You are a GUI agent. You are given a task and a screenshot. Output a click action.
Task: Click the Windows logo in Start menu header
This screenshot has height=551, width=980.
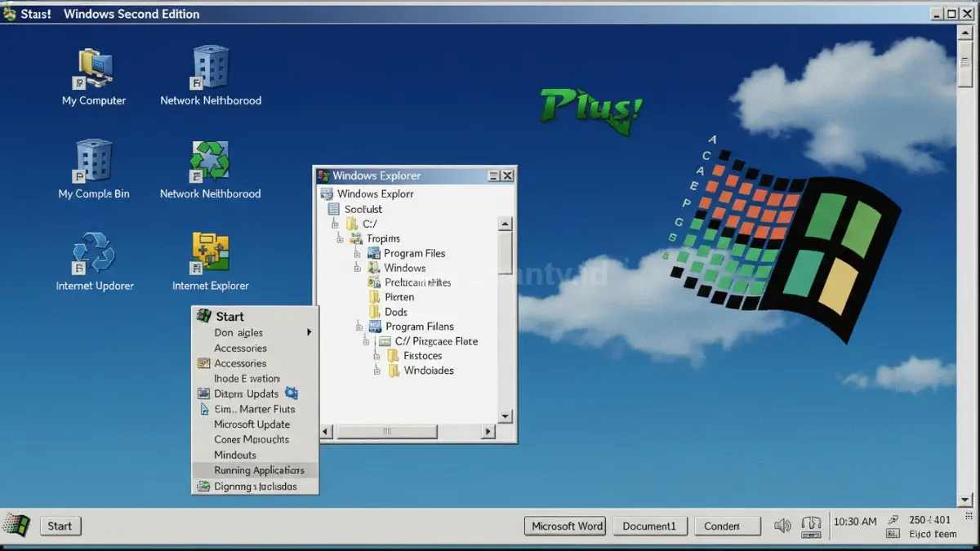click(x=203, y=316)
